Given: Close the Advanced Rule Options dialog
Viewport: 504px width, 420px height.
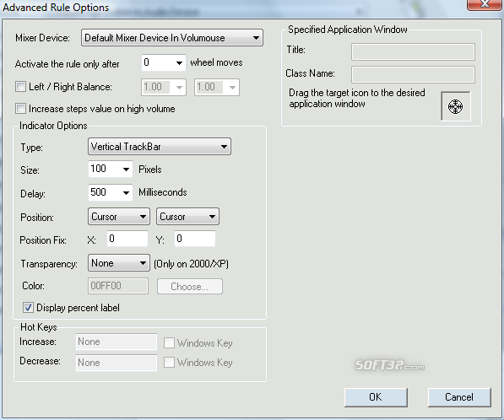Looking at the screenshot, I should (x=485, y=4).
